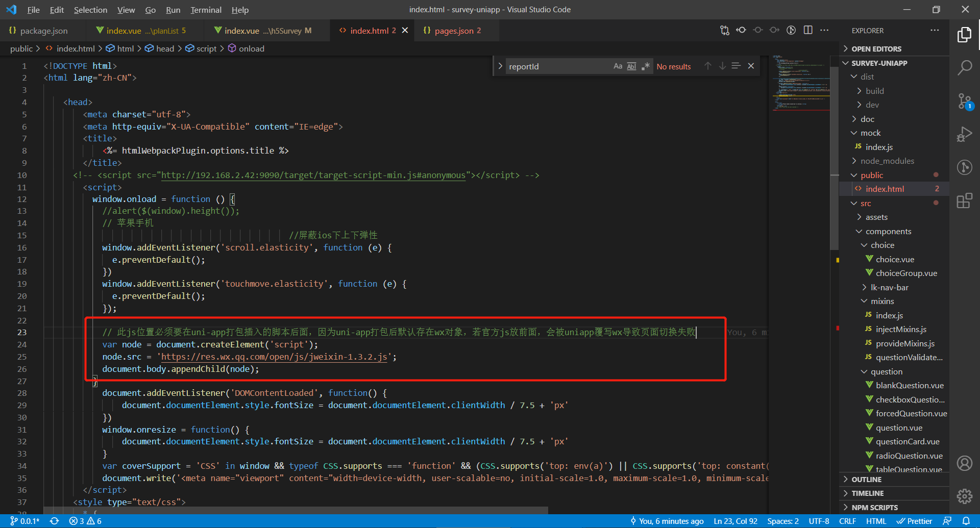
Task: Open Explorer Views and More Actions ellipsis
Action: point(935,30)
